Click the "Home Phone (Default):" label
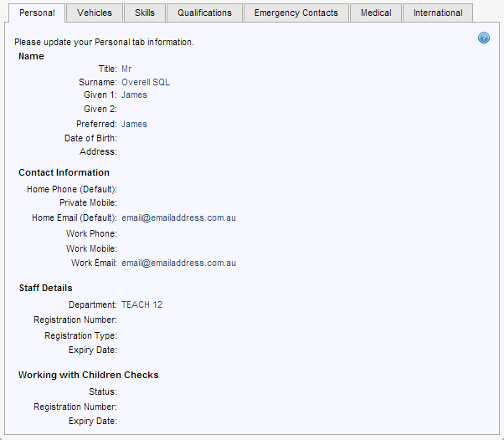This screenshot has height=440, width=504. 72,190
